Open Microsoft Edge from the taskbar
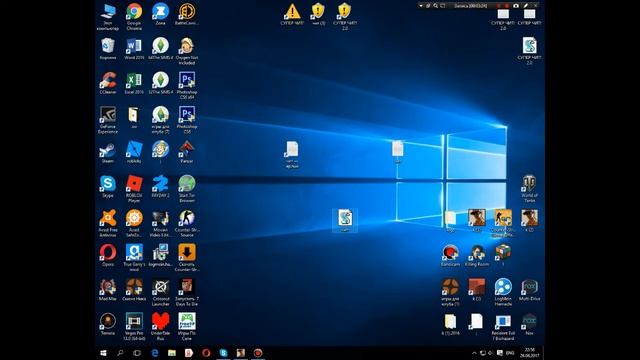640x360 pixels. pos(155,353)
